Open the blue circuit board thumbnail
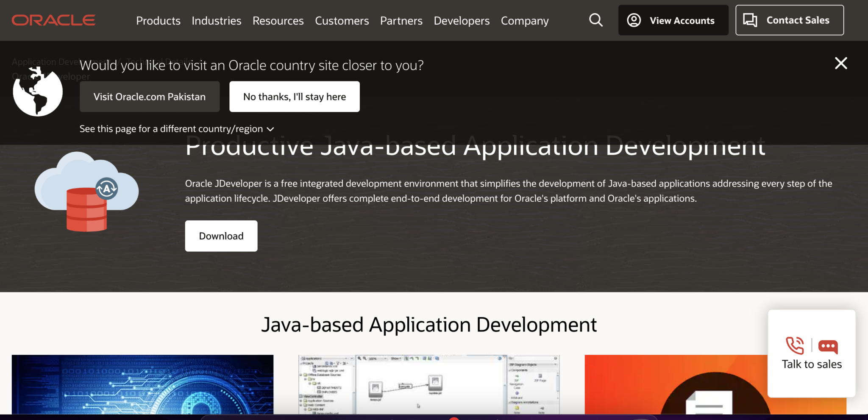The image size is (868, 420). [x=142, y=384]
